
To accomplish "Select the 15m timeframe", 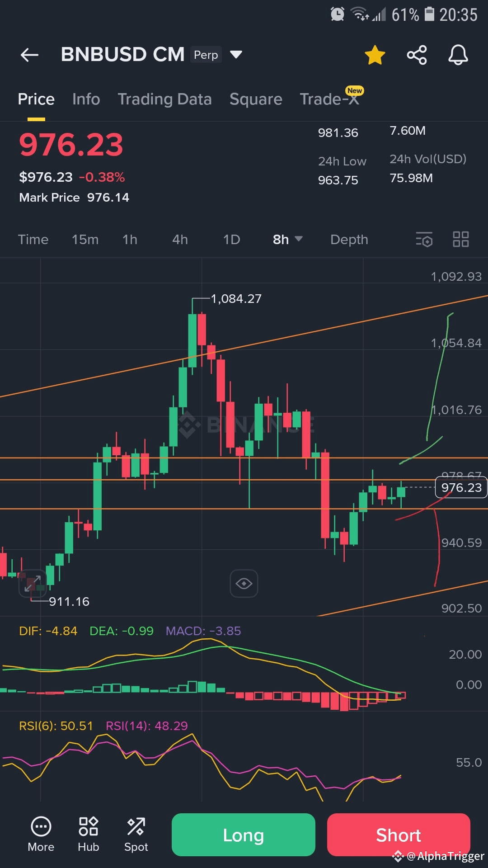I will pyautogui.click(x=85, y=239).
